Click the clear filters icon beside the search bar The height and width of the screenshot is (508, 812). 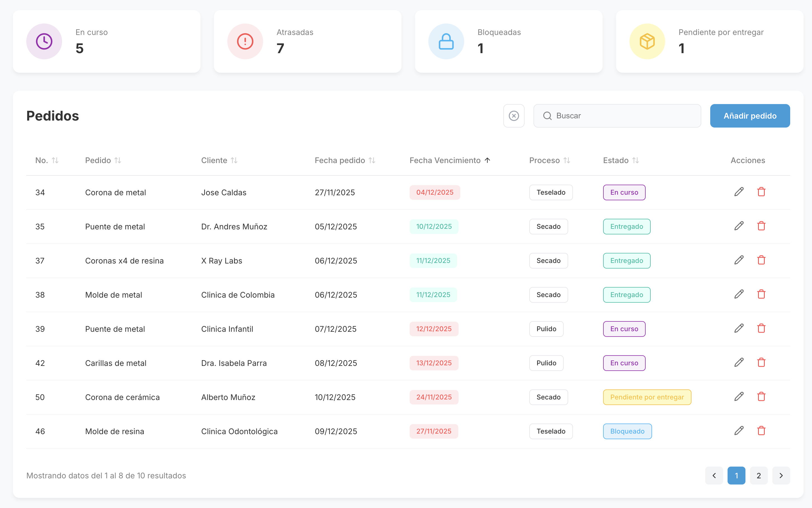click(x=514, y=116)
